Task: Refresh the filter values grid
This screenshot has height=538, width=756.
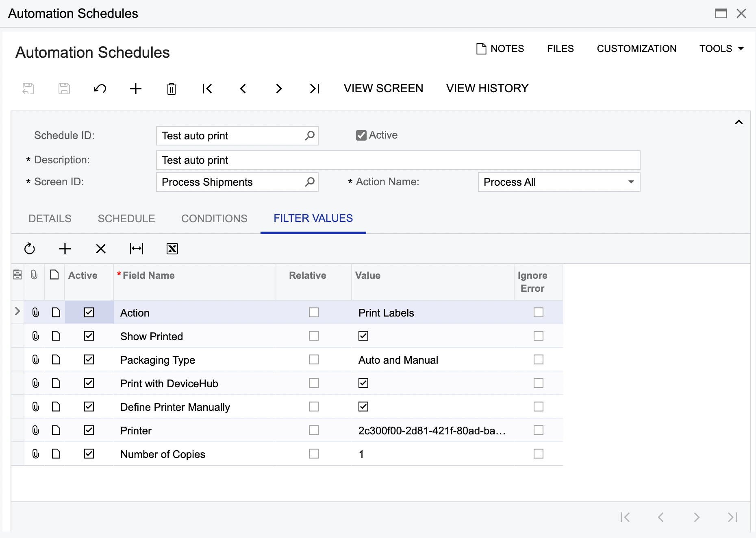Action: (x=30, y=249)
